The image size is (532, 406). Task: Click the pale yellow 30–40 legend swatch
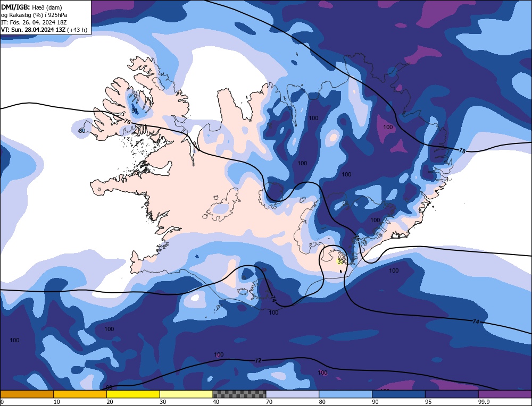tap(186, 394)
